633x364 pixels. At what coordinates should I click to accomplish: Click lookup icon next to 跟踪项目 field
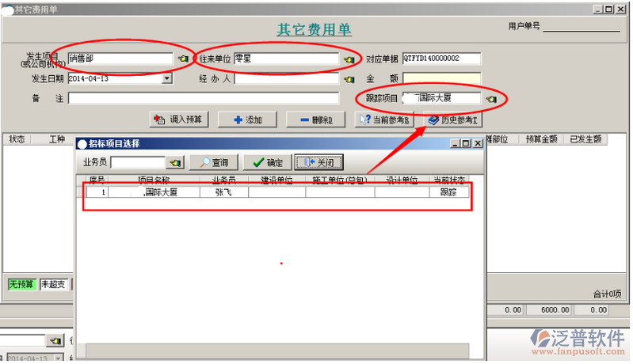pos(491,100)
